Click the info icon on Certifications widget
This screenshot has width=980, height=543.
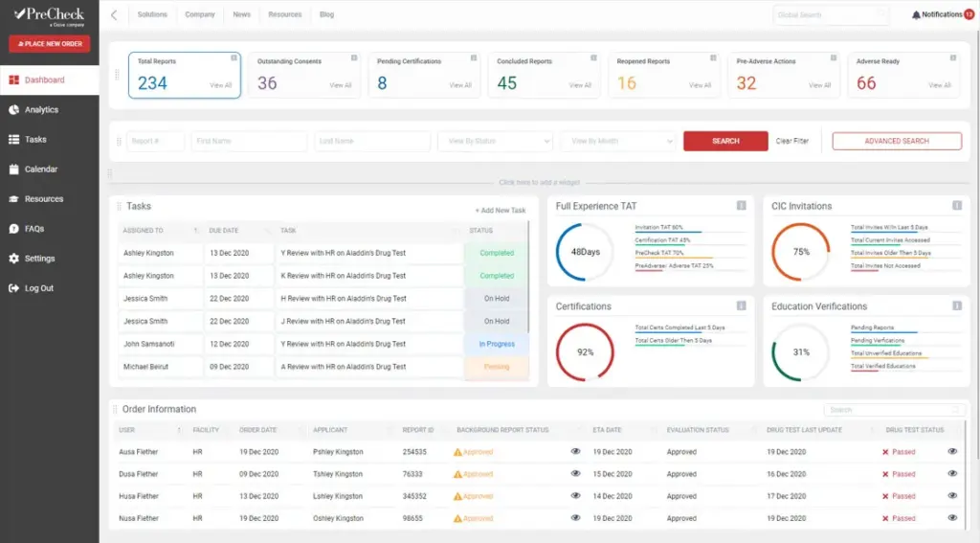click(x=741, y=306)
